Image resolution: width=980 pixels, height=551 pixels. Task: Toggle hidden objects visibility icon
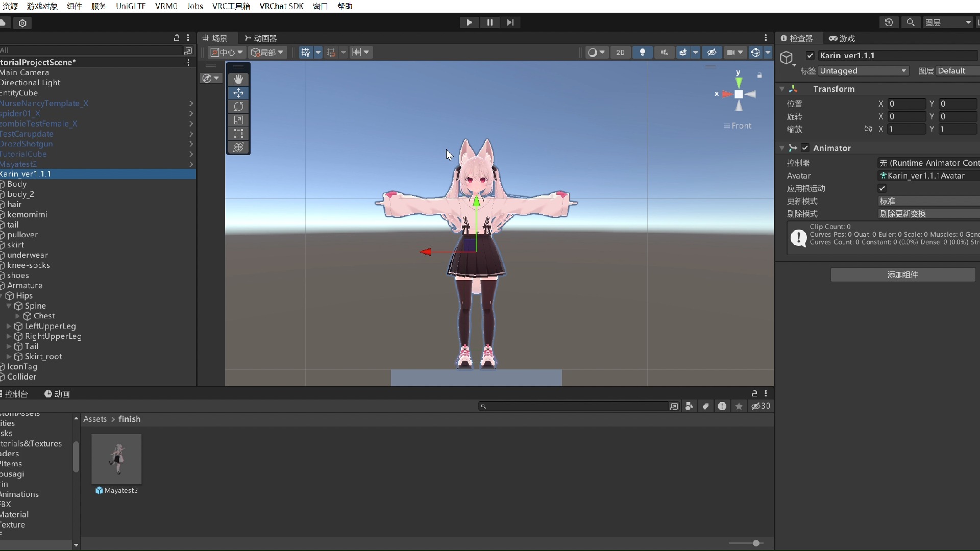pyautogui.click(x=712, y=52)
